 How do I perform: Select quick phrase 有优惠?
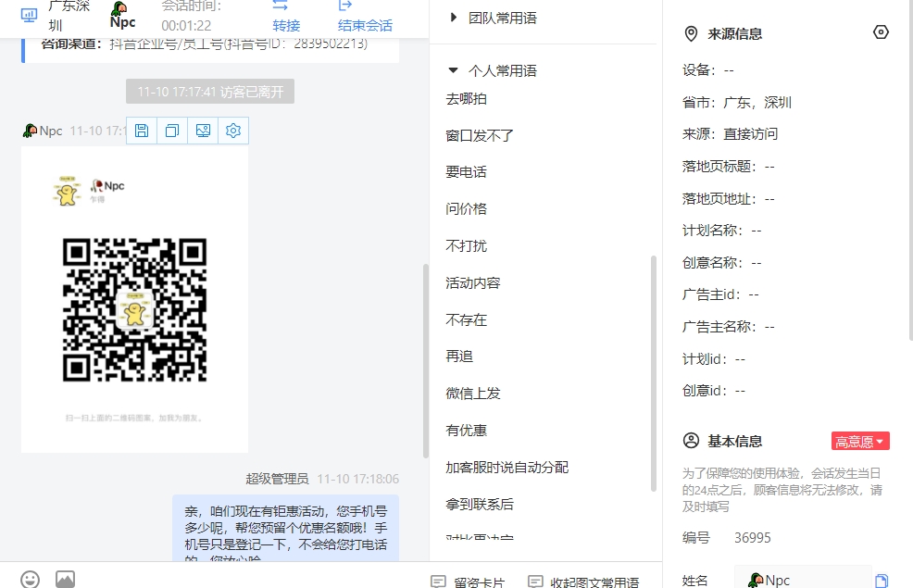[x=467, y=431]
